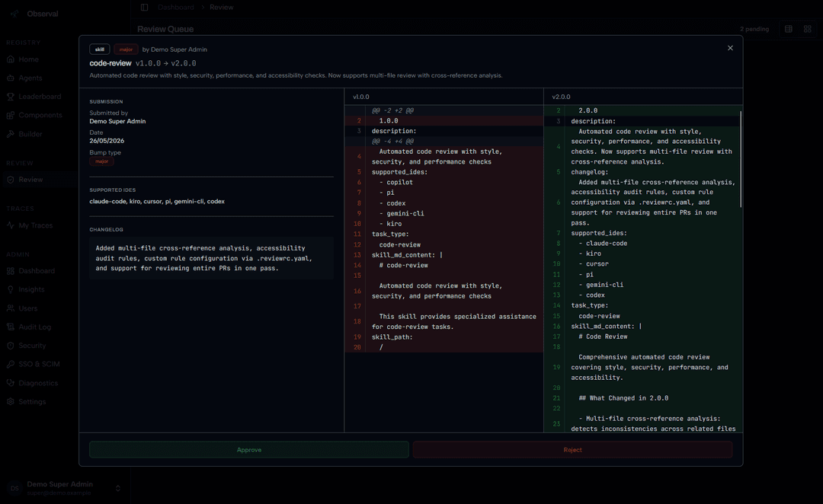Image resolution: width=823 pixels, height=504 pixels.
Task: Click the '2 pending' label
Action: click(754, 29)
